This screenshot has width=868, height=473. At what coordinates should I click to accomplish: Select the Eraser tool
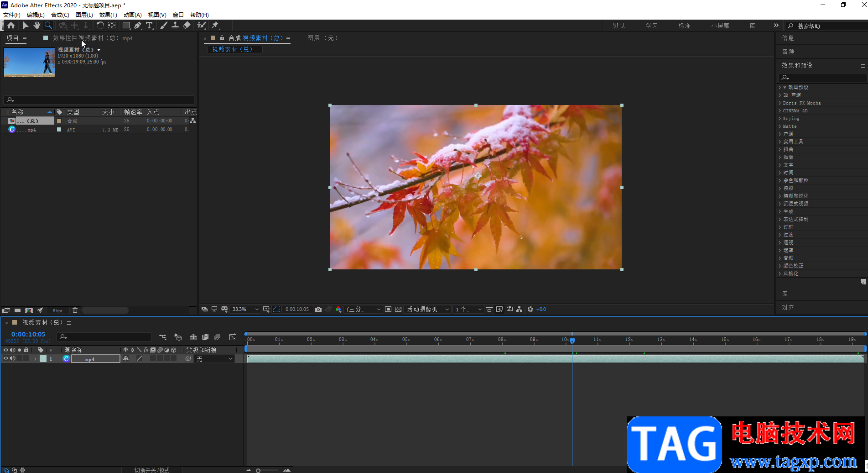pyautogui.click(x=187, y=26)
